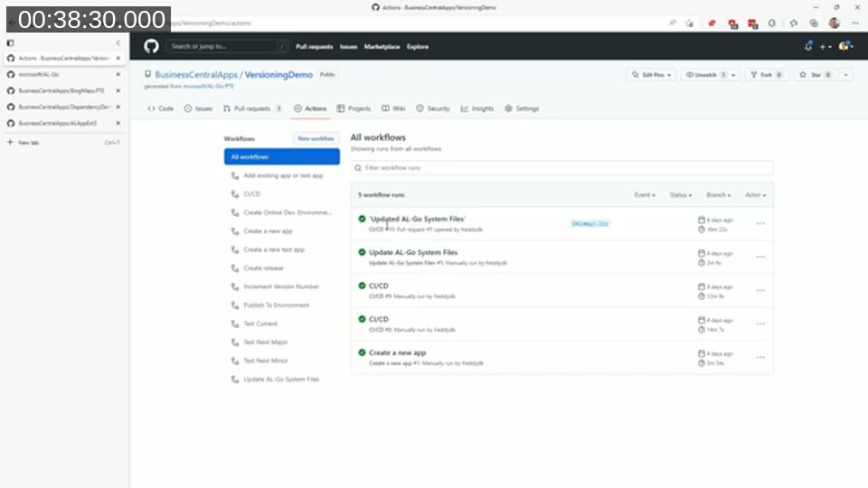Switch to the BusinessCentralApps/BingMaps.PTE browser tab

click(61, 90)
